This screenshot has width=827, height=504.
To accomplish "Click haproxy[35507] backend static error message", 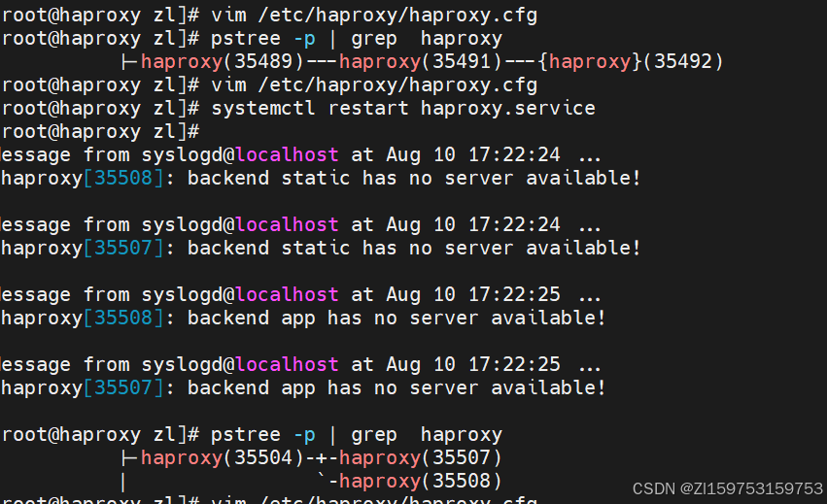I will point(321,248).
